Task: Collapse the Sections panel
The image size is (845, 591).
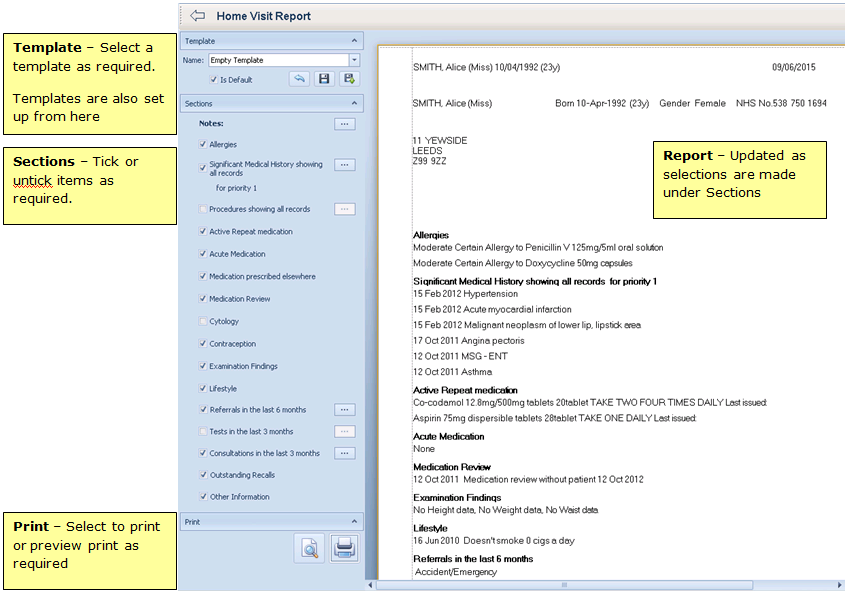Action: click(x=354, y=103)
